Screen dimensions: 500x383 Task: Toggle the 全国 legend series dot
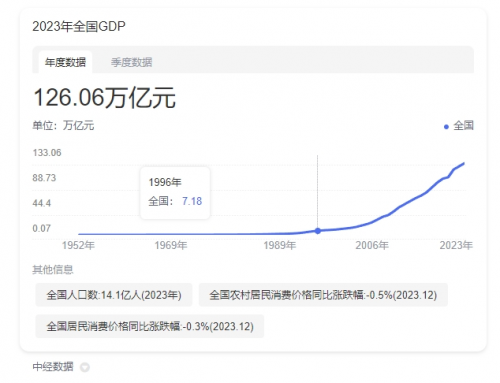coord(446,127)
